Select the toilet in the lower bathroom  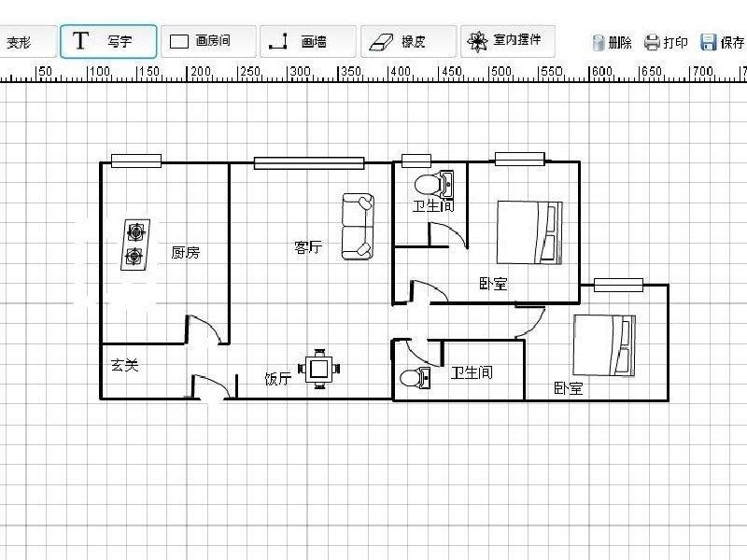coord(413,378)
